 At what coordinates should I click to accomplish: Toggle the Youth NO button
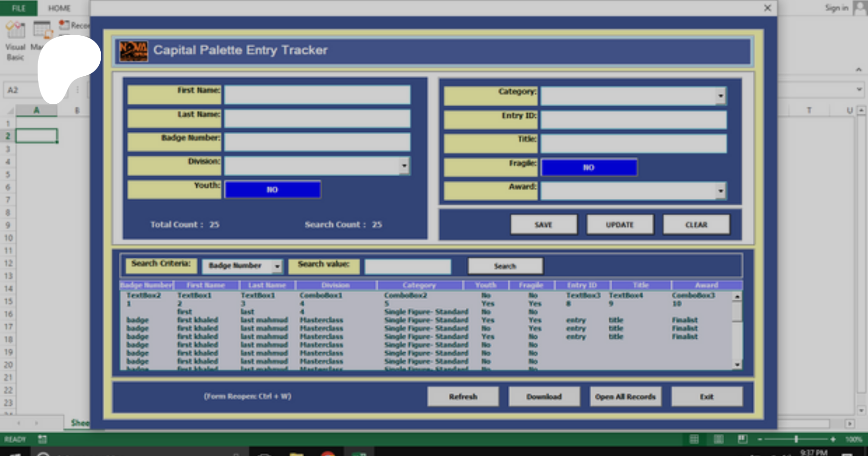coord(272,190)
